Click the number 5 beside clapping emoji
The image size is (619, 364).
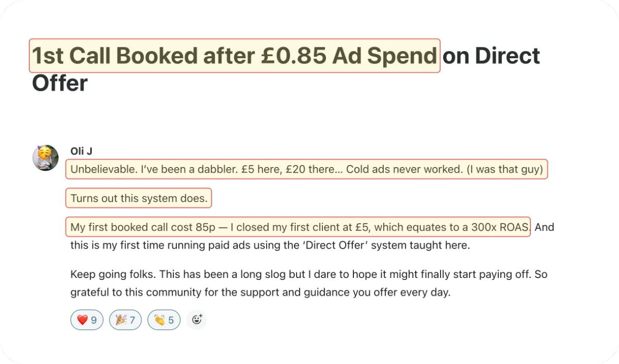click(x=171, y=320)
